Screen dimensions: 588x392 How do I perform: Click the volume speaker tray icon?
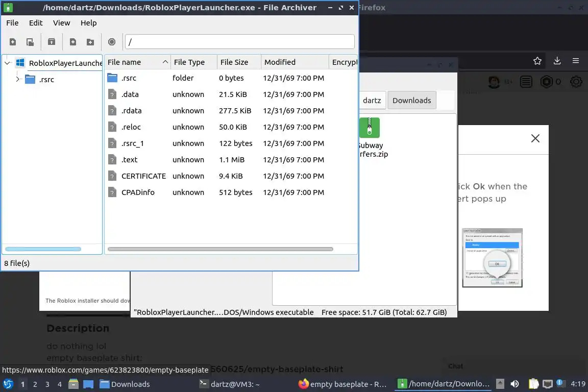[x=515, y=384]
